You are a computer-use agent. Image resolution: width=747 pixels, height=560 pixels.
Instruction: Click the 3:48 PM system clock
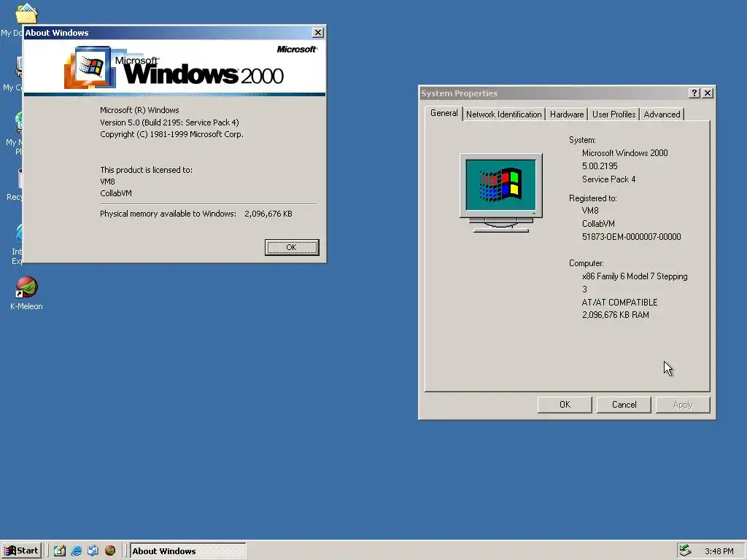[x=719, y=551]
